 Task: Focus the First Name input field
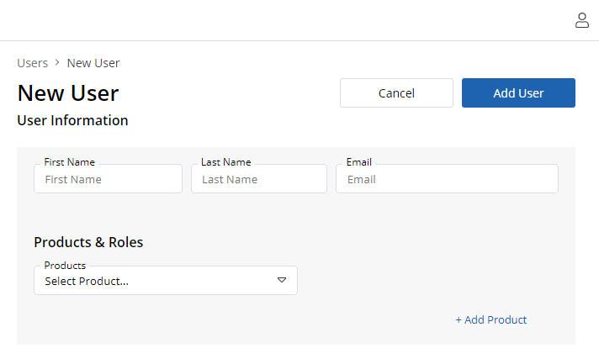coord(109,179)
